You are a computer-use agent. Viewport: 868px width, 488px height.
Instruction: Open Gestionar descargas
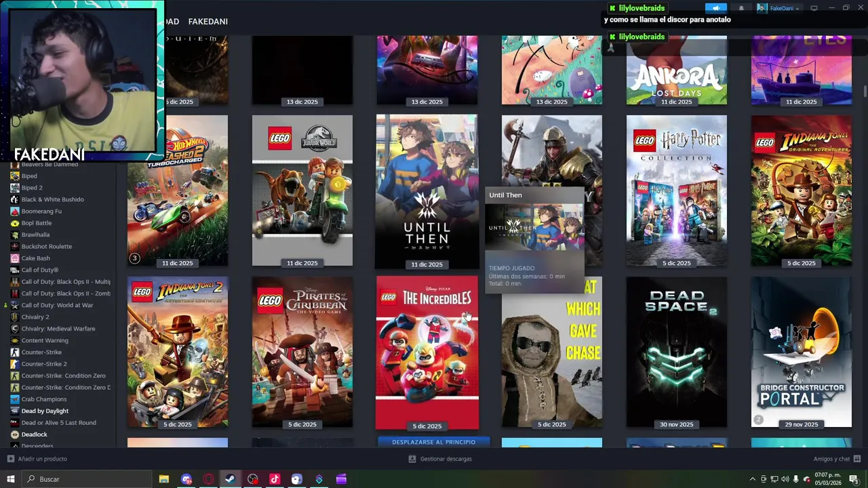click(x=446, y=459)
